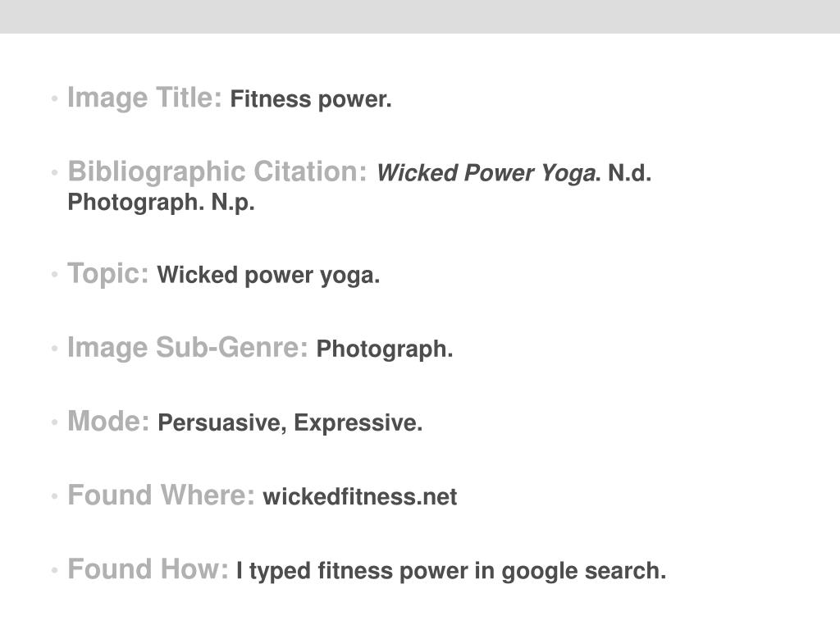Click the 'Found Where:' label

pyautogui.click(x=161, y=495)
